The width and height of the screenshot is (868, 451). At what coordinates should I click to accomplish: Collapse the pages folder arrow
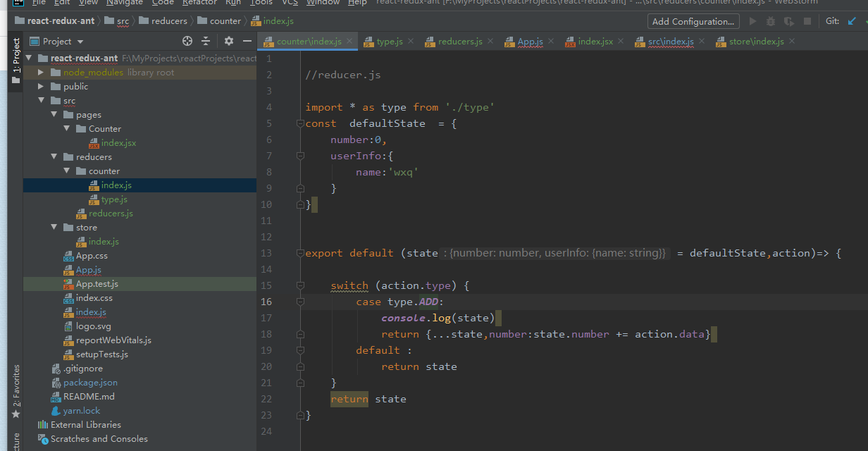pos(54,115)
